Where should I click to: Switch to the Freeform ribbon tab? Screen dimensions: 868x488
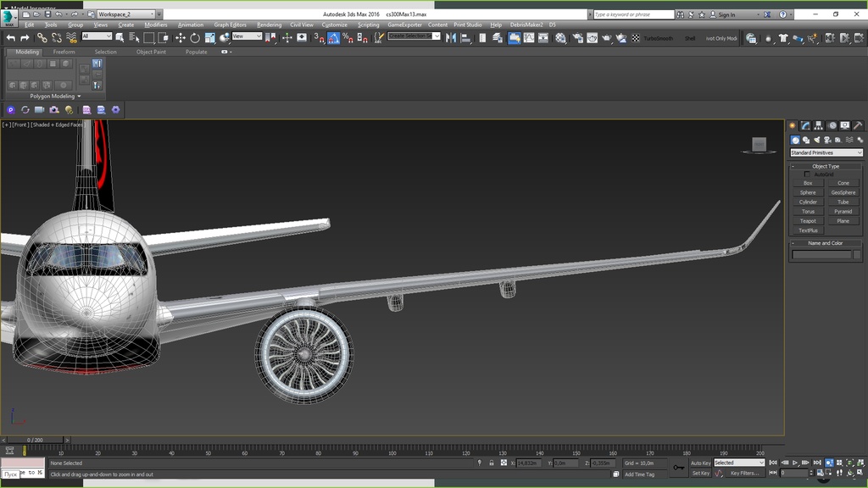pyautogui.click(x=64, y=52)
